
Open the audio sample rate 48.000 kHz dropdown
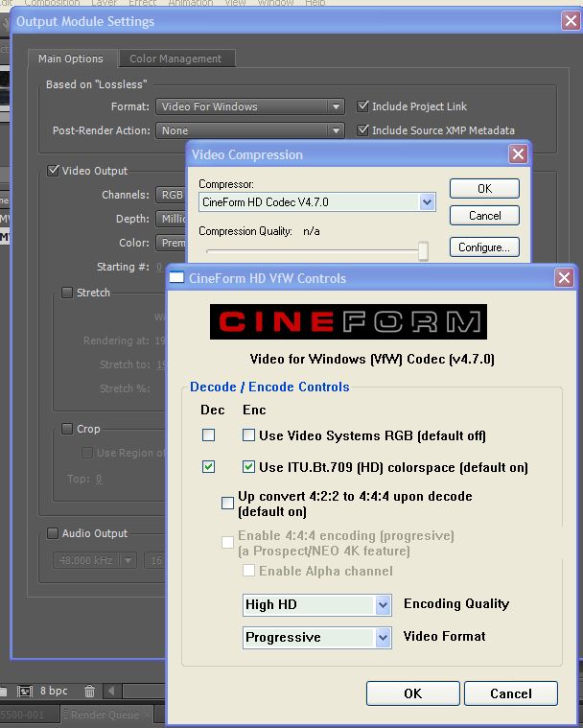(95, 560)
